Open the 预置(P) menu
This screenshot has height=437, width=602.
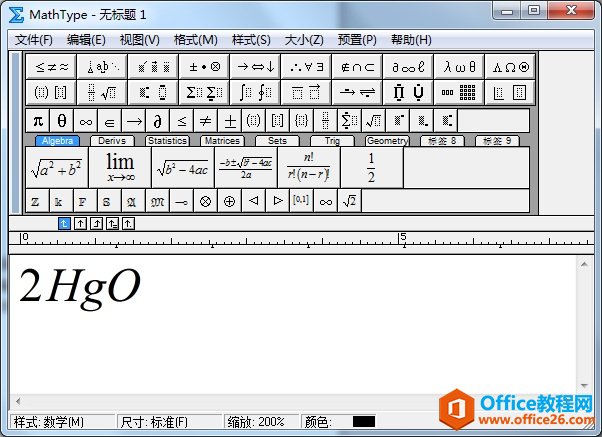[357, 40]
